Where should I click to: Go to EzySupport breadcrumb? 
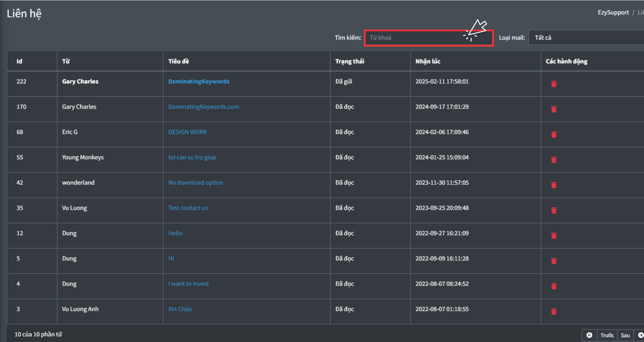point(613,12)
